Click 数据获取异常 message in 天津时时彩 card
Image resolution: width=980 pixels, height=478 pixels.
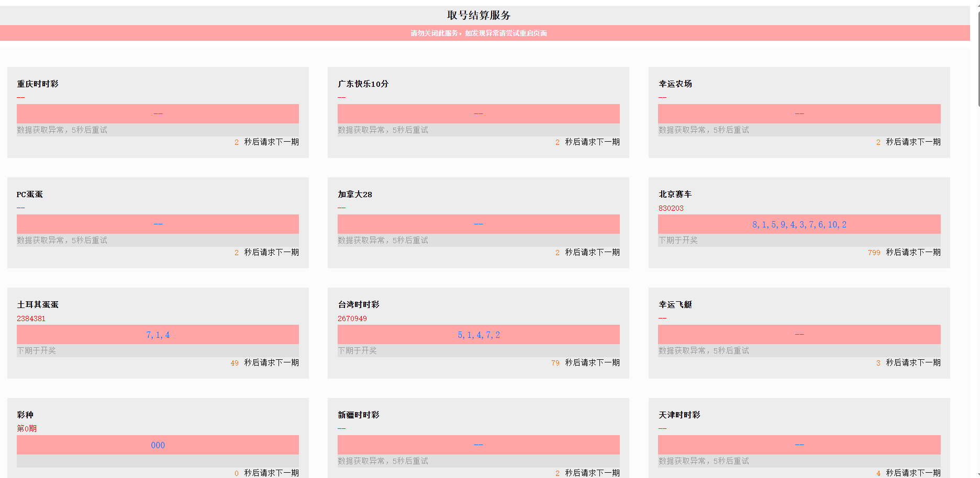[704, 461]
